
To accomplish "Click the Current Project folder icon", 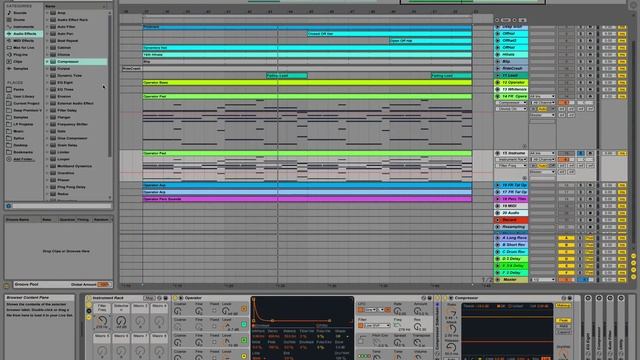I will coord(9,103).
